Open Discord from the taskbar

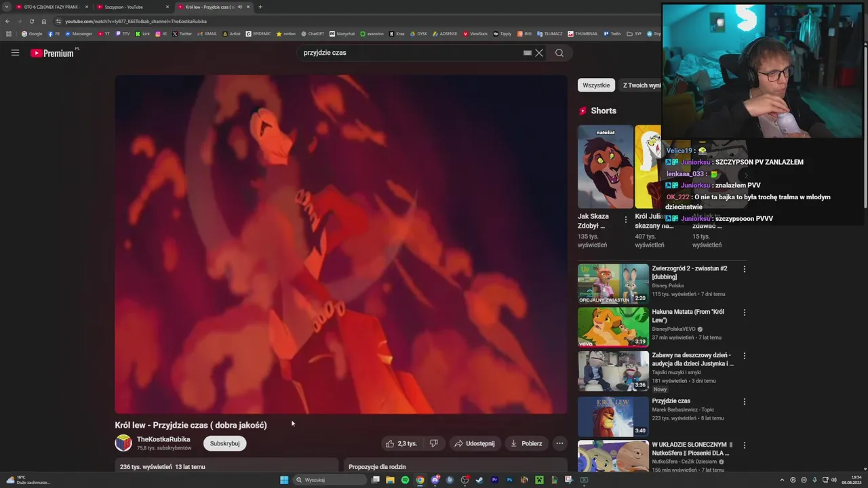pos(435,480)
